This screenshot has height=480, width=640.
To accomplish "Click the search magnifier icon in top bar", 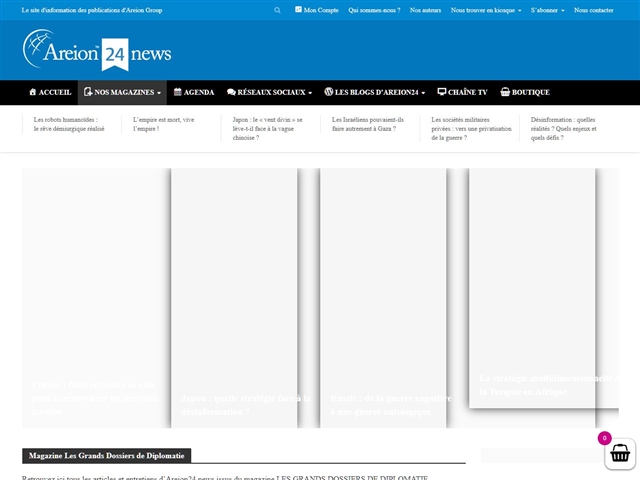I will (x=278, y=10).
